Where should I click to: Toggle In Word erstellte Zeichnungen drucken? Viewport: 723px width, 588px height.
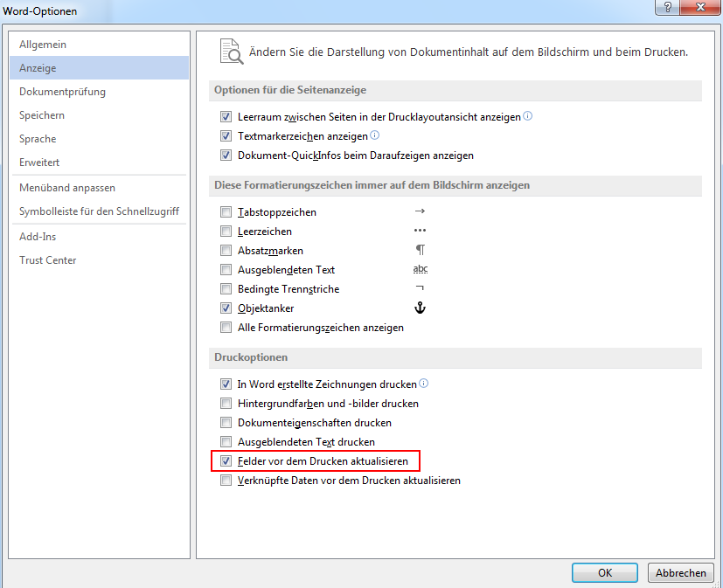(x=226, y=384)
